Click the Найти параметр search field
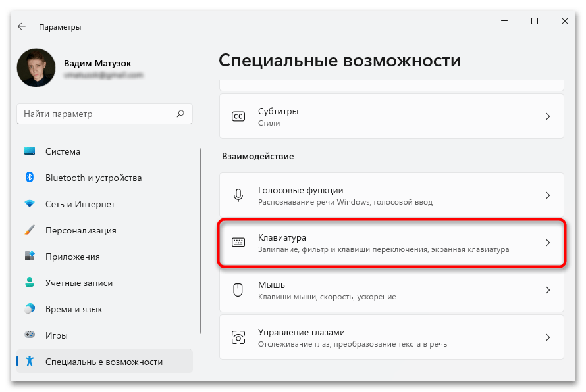This screenshot has width=586, height=392. tap(95, 114)
